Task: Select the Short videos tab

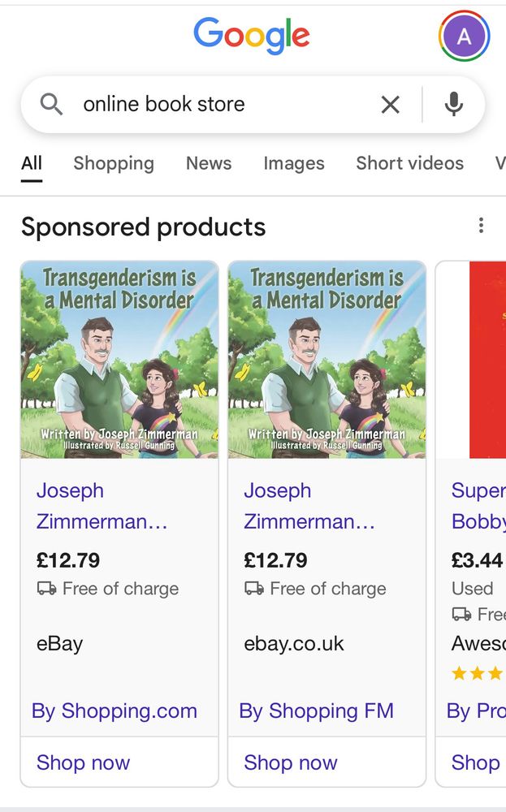Action: (x=409, y=163)
